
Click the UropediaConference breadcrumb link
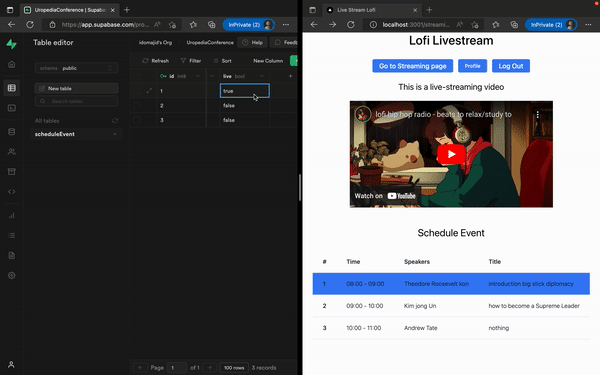coord(210,42)
